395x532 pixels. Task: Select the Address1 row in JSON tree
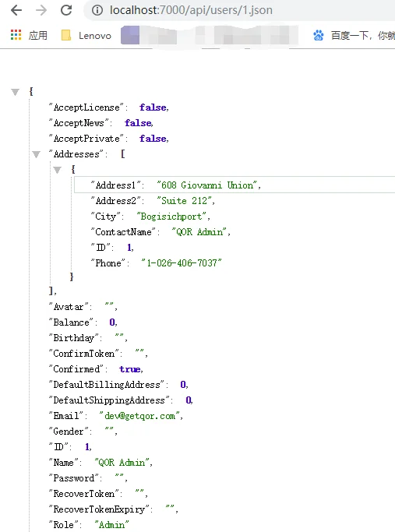pyautogui.click(x=235, y=185)
